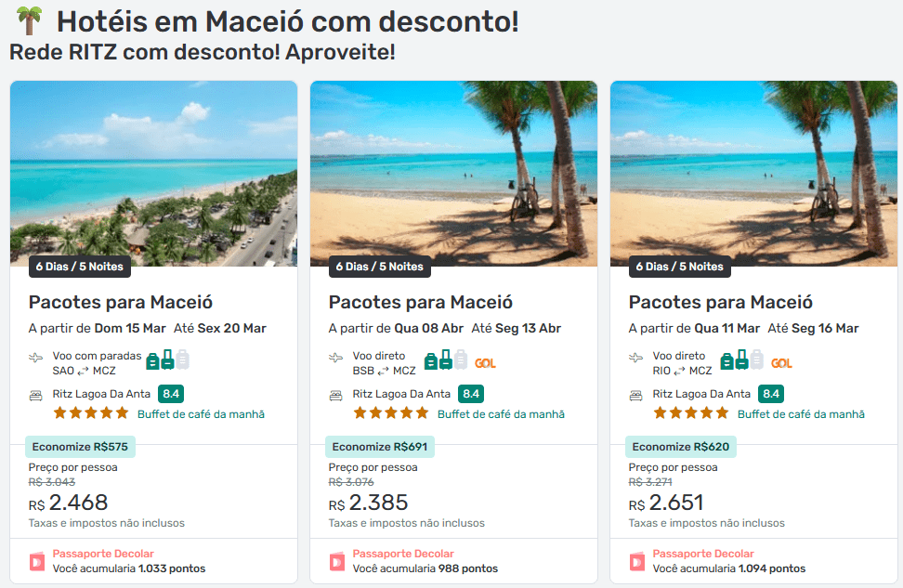Click the Passaporte Decolar icon by 1.094 pontos
The image size is (903, 588).
[637, 561]
